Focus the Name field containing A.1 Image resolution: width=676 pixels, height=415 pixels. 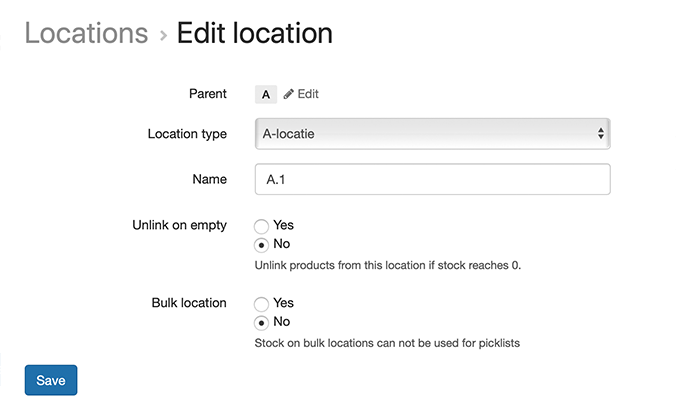(x=432, y=179)
